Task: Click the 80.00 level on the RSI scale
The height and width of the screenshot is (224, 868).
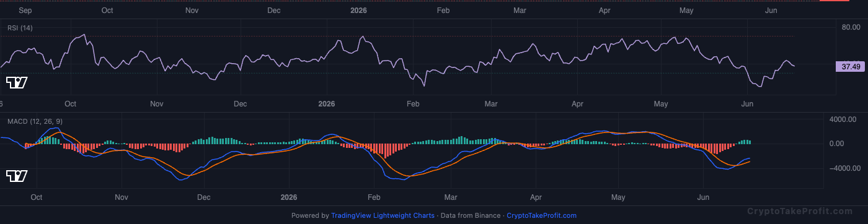Action: click(851, 28)
